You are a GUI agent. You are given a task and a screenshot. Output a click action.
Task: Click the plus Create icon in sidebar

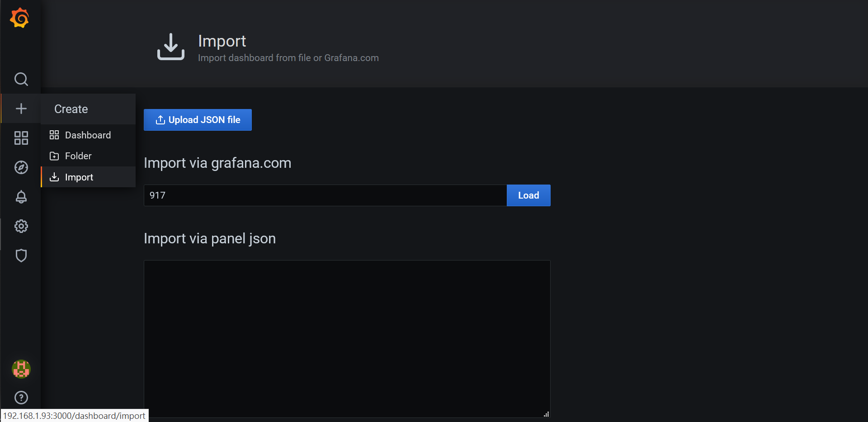point(21,109)
